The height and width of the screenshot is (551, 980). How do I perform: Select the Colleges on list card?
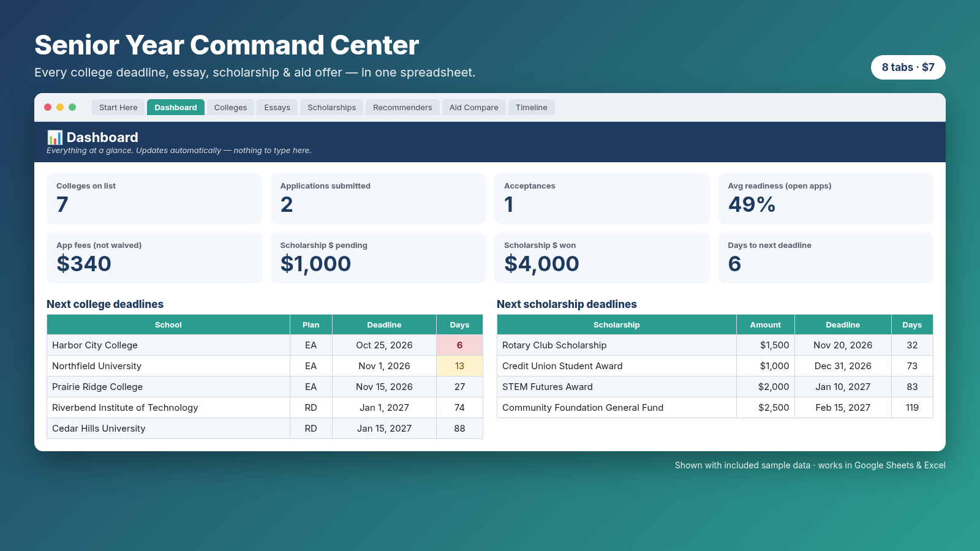point(154,198)
